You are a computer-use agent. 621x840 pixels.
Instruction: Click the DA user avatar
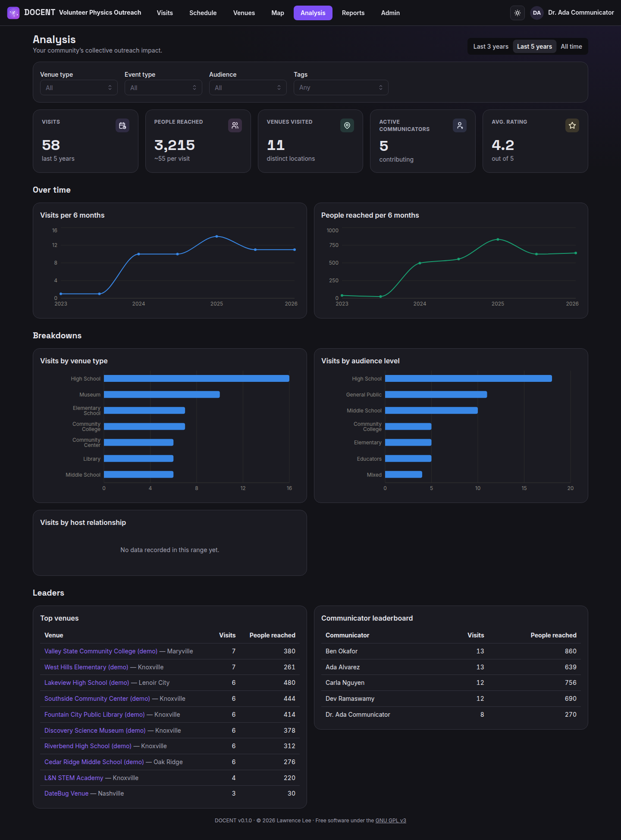click(537, 13)
